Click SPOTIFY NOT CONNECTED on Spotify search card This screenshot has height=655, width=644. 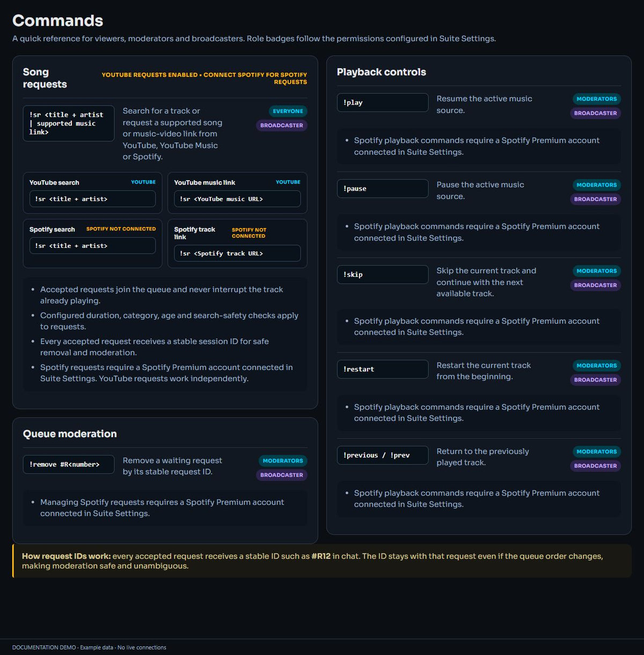point(121,229)
